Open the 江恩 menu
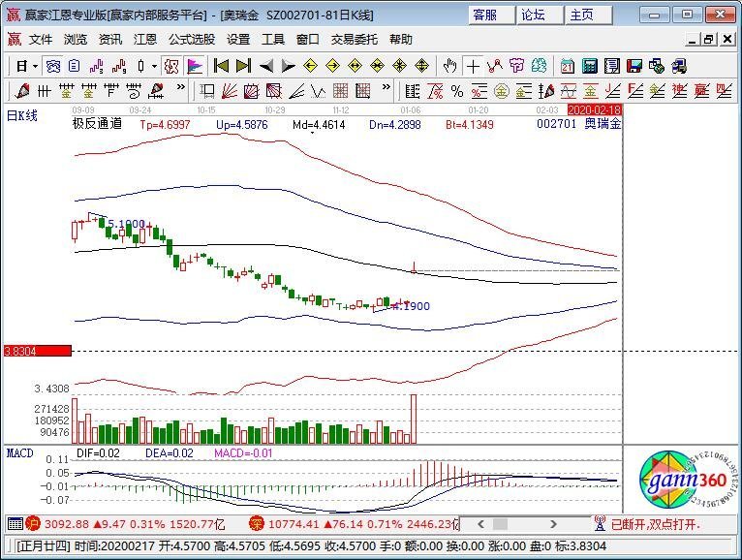Screen dimensions: 742x560 click(144, 40)
